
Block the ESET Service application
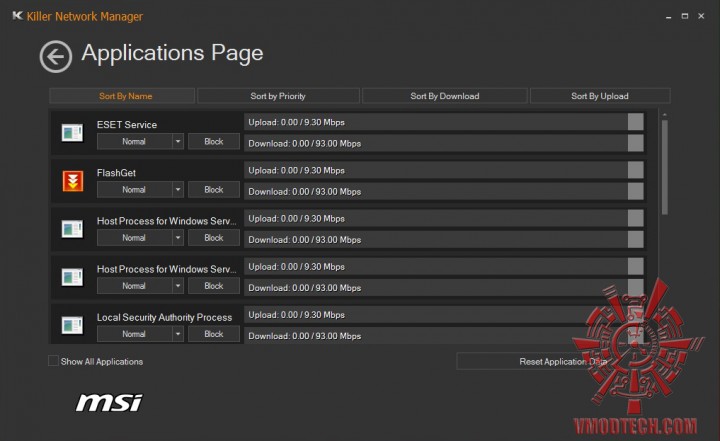coord(214,141)
